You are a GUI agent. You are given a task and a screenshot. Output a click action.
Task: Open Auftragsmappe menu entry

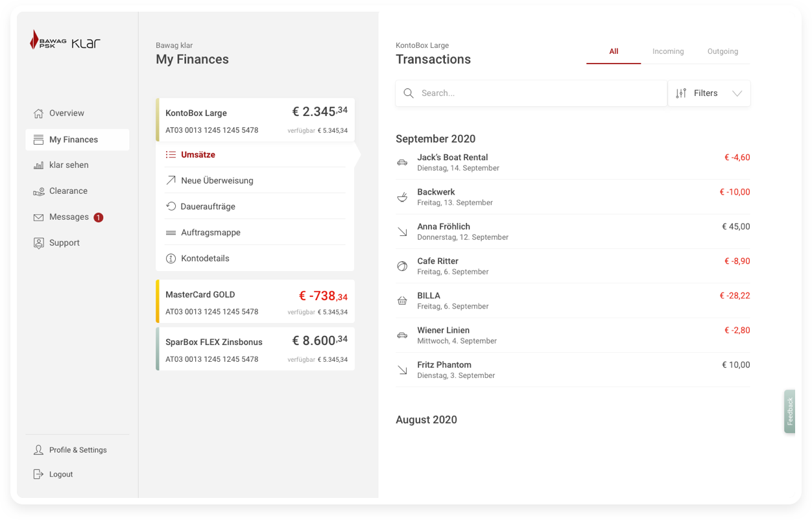point(211,233)
